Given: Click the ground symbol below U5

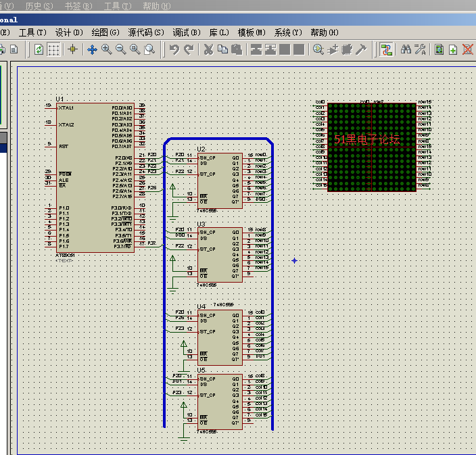Looking at the screenshot, I should 184,438.
